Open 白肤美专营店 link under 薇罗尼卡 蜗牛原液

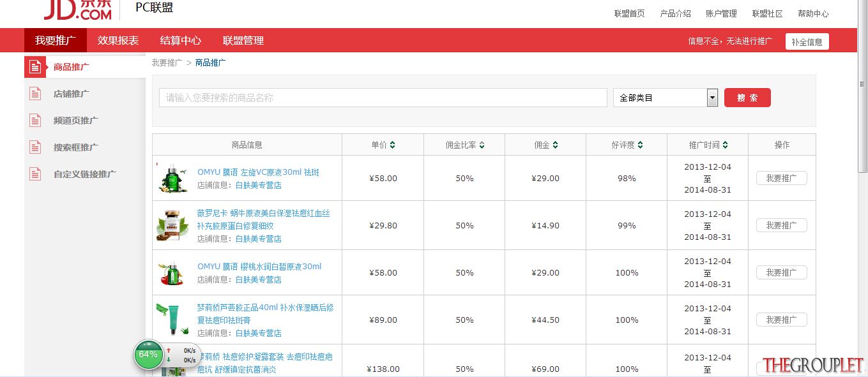click(x=259, y=239)
